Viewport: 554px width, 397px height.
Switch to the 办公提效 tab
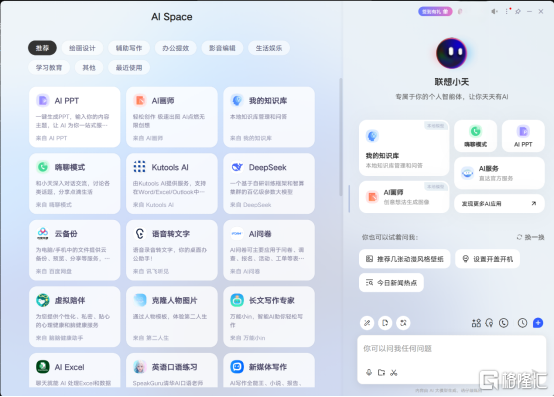[176, 48]
